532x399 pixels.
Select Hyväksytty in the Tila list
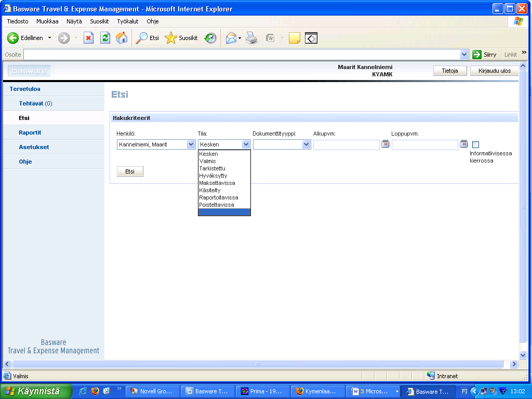pyautogui.click(x=224, y=176)
